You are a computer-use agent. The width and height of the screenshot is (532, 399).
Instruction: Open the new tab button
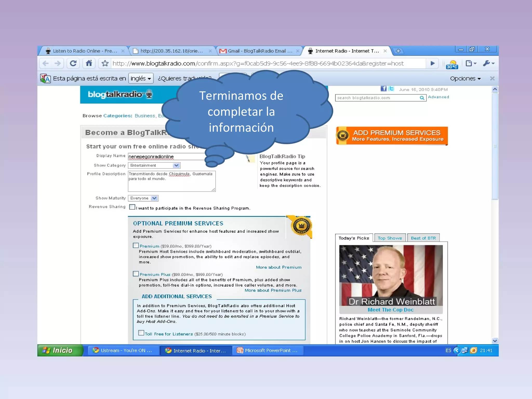click(398, 51)
